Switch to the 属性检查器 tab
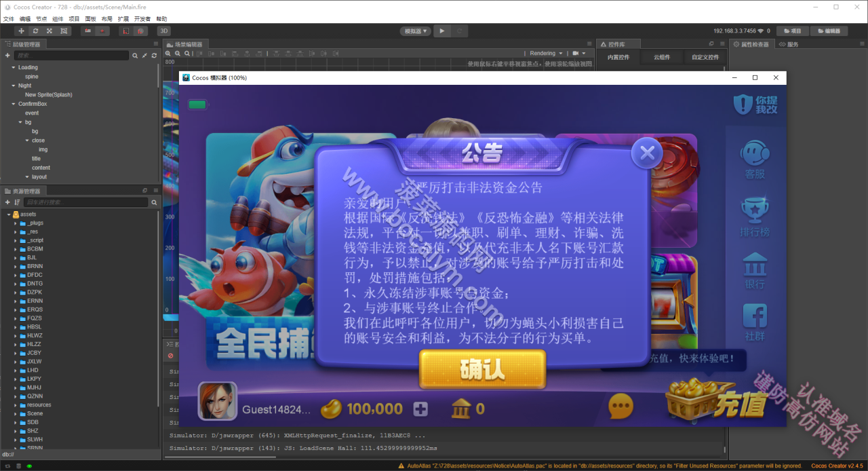 751,44
